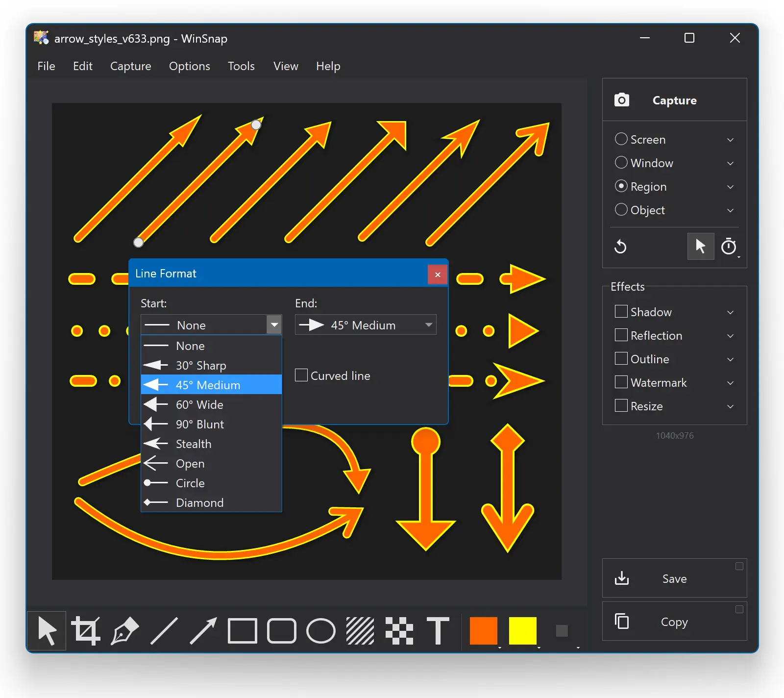The image size is (784, 698).
Task: Open the File menu
Action: (46, 66)
